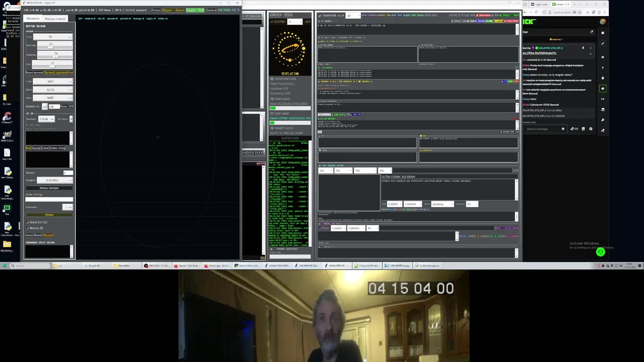Image resolution: width=644 pixels, height=362 pixels.
Task: Toggle the Pulse: OFF button
Action: pos(66,107)
